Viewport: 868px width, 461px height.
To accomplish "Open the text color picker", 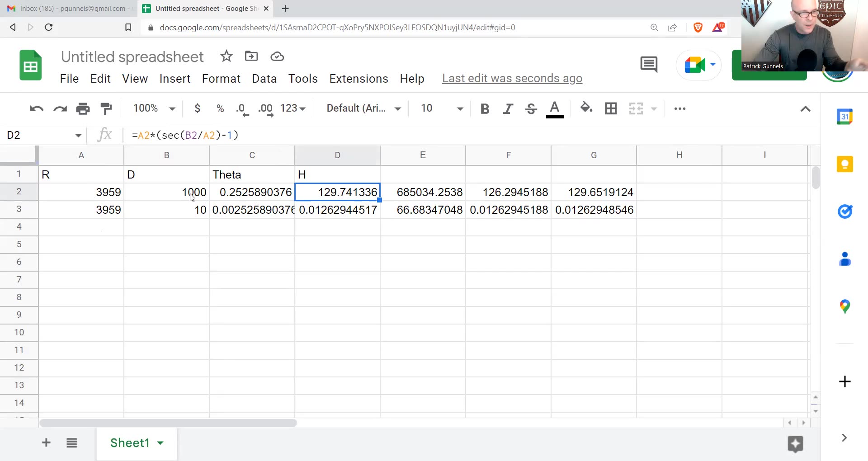I will tap(555, 109).
